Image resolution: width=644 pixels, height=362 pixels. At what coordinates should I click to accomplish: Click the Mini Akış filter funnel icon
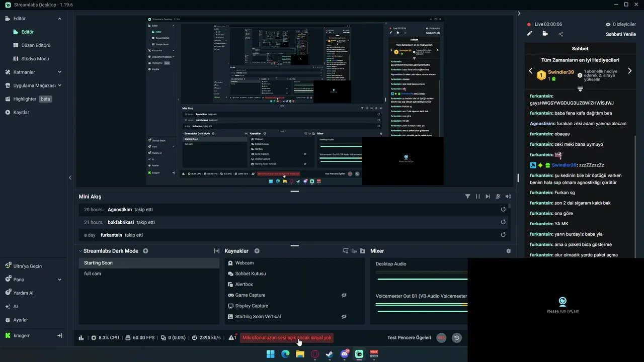467,197
